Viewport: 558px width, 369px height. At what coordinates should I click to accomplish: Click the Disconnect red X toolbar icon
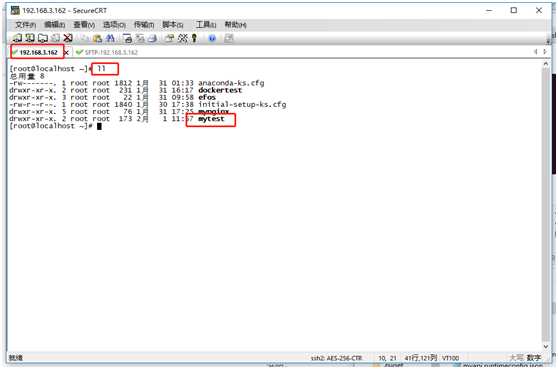click(x=68, y=38)
